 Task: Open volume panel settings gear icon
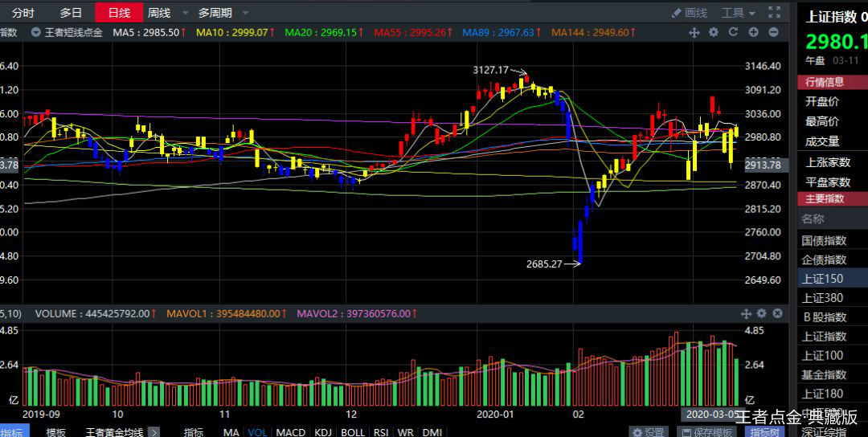761,313
